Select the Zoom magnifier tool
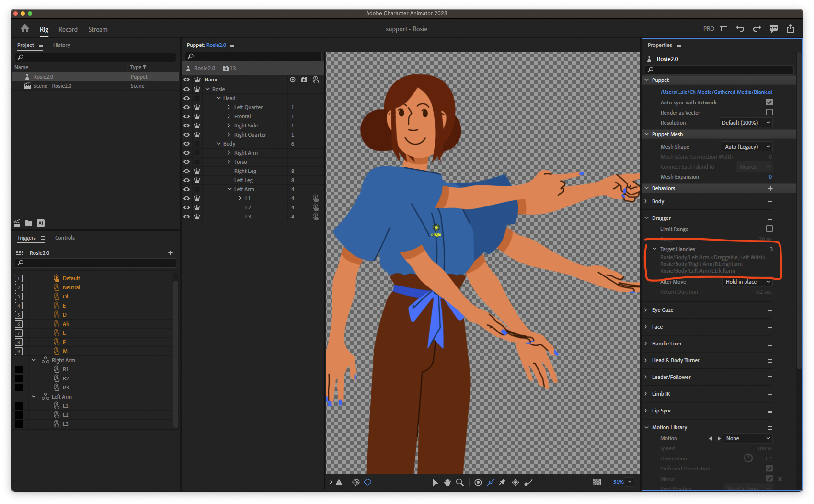814x504 pixels. tap(460, 482)
